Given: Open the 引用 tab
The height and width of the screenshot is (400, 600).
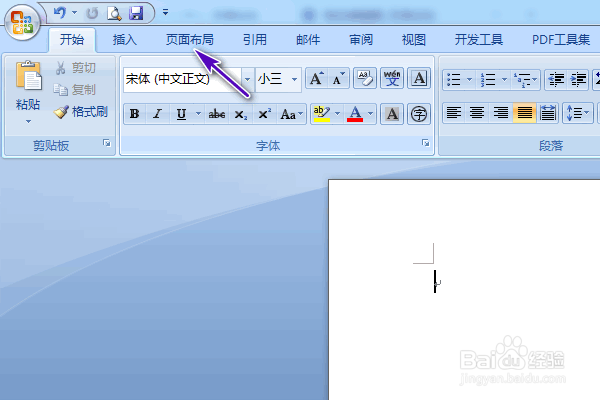Looking at the screenshot, I should coord(255,39).
